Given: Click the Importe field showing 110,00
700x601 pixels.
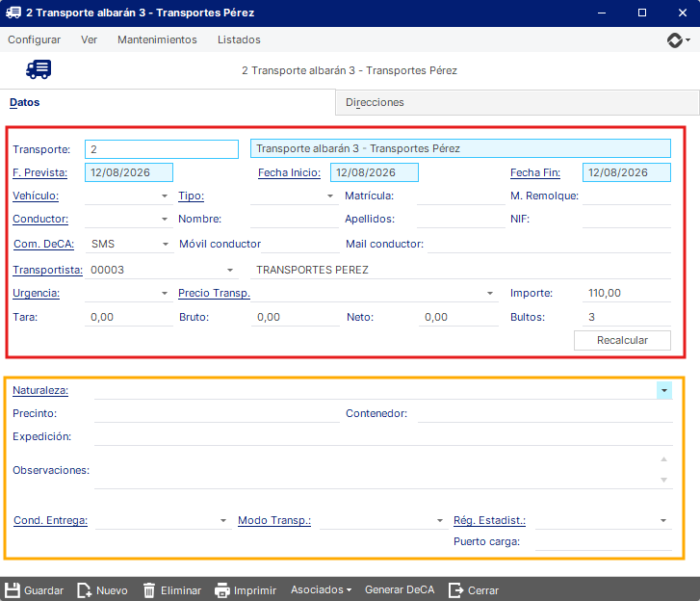Looking at the screenshot, I should tap(627, 294).
